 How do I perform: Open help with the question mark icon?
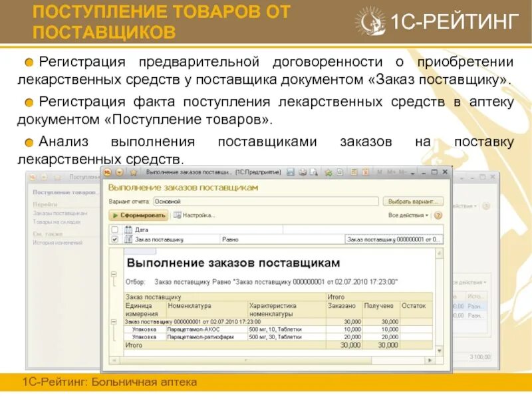point(438,215)
